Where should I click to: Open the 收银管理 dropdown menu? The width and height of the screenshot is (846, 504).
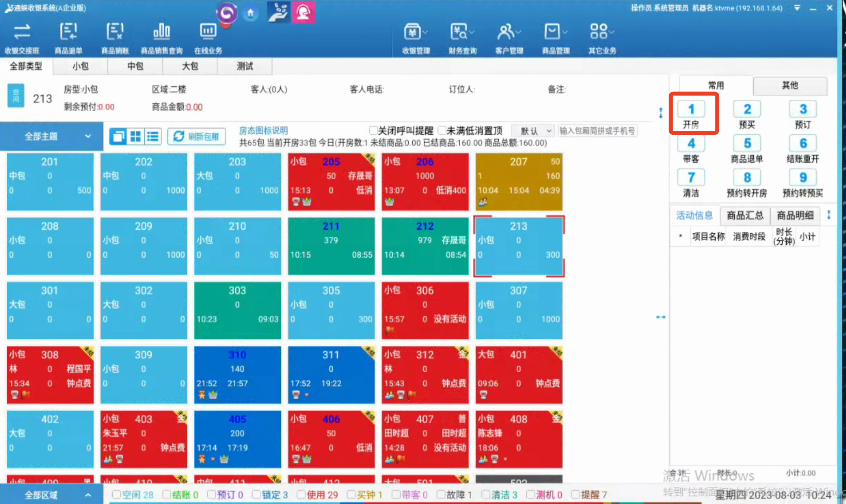(x=416, y=38)
